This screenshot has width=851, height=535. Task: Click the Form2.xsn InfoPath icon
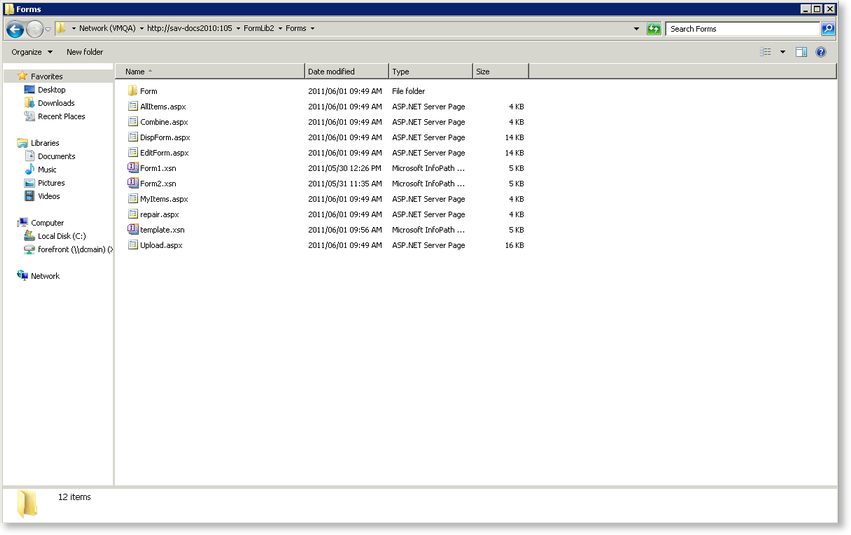click(132, 183)
